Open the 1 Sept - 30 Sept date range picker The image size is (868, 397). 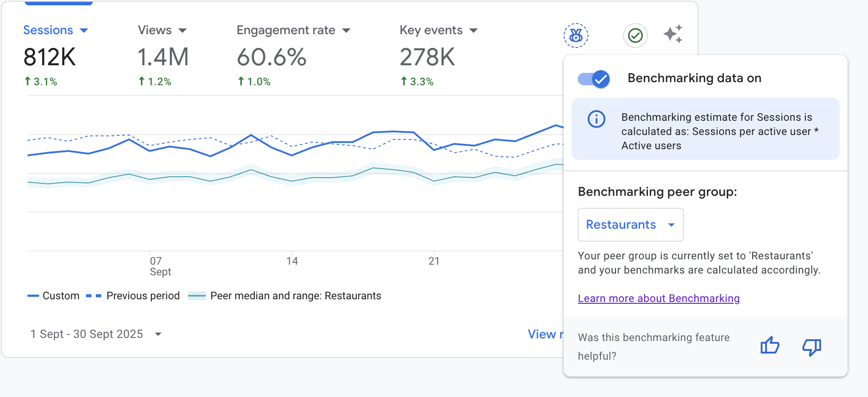95,334
